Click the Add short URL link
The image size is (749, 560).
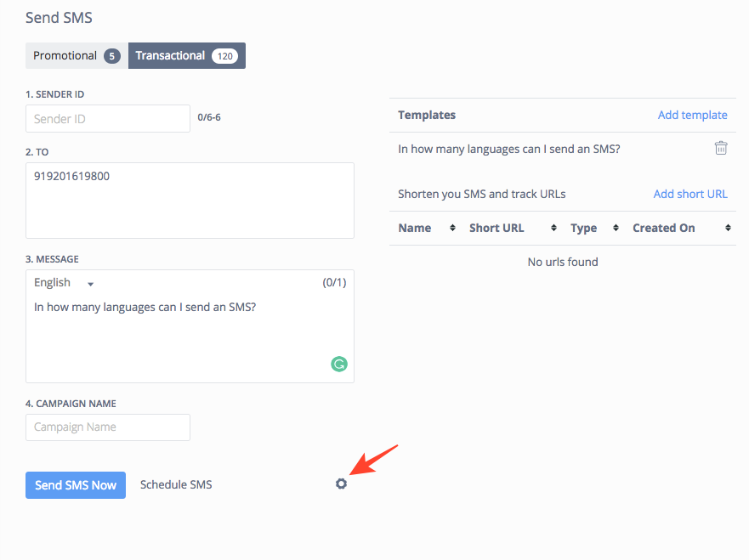[690, 194]
